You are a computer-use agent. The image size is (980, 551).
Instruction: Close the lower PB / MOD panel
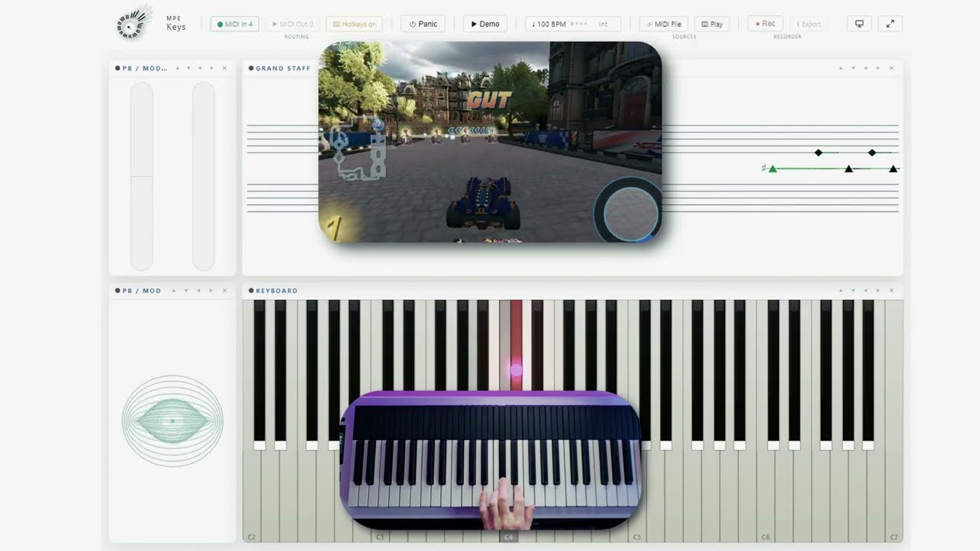click(224, 291)
